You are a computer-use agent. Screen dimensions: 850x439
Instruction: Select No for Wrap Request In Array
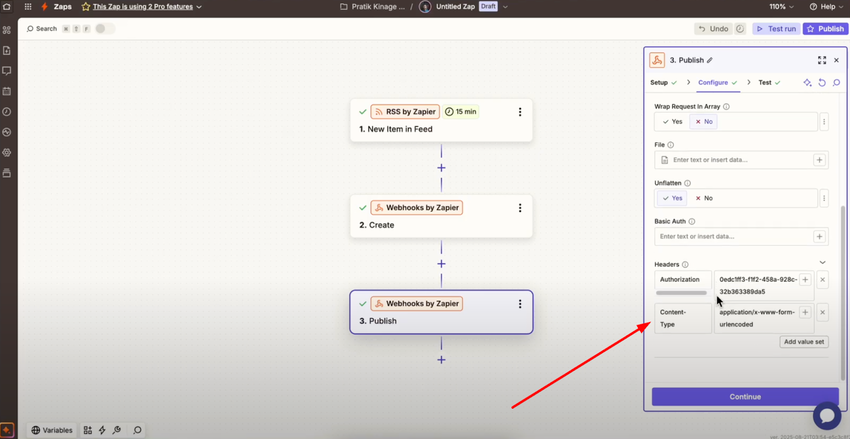click(703, 122)
